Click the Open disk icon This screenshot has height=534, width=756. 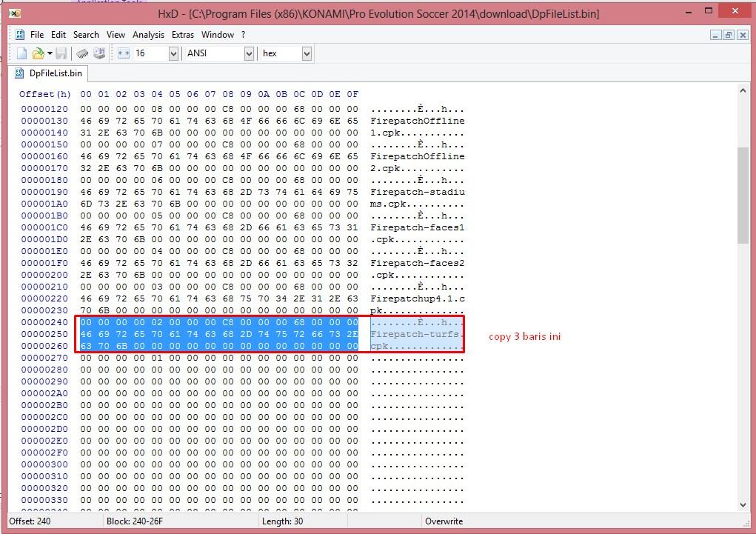pyautogui.click(x=99, y=53)
